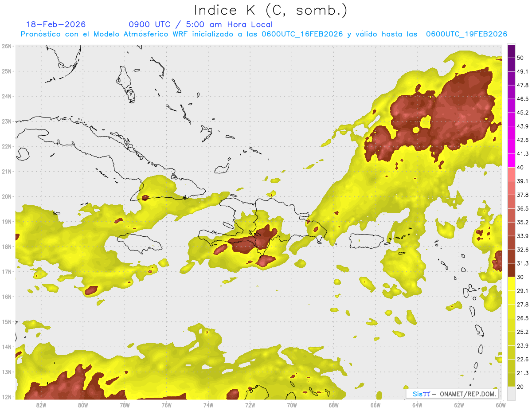Viewport: 532px width, 411px height.
Task: Click the gray swatch below 20
Action: point(511,393)
